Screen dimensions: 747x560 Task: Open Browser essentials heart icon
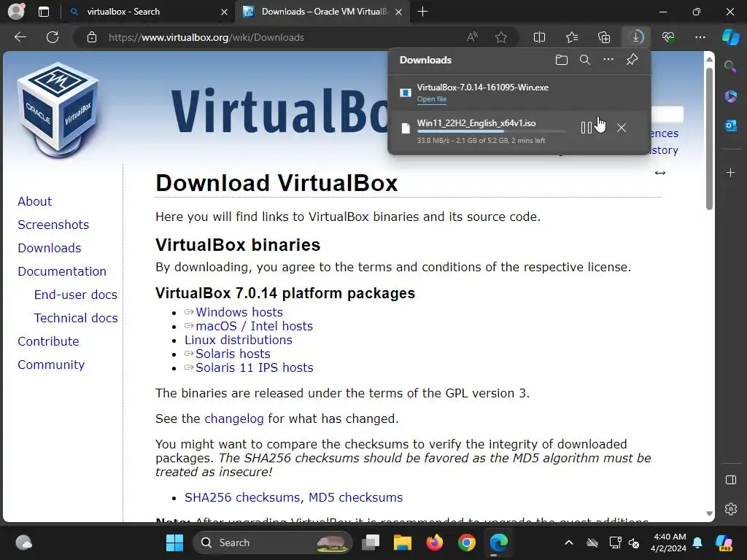tap(668, 37)
